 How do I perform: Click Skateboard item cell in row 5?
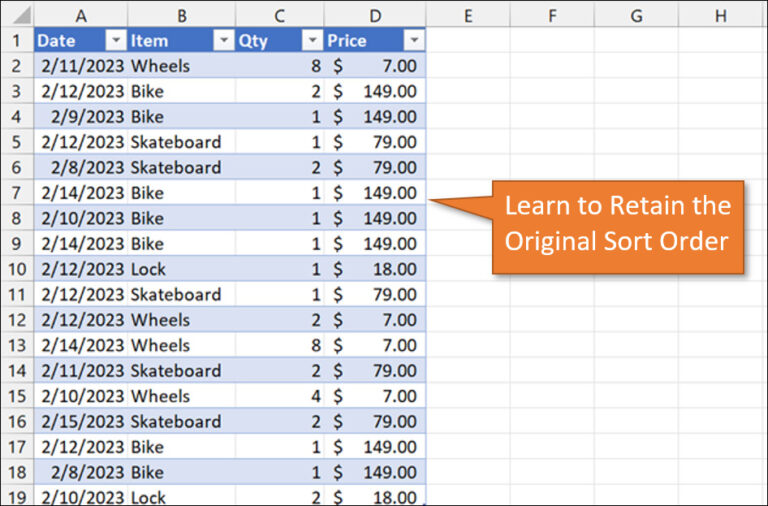(x=182, y=142)
